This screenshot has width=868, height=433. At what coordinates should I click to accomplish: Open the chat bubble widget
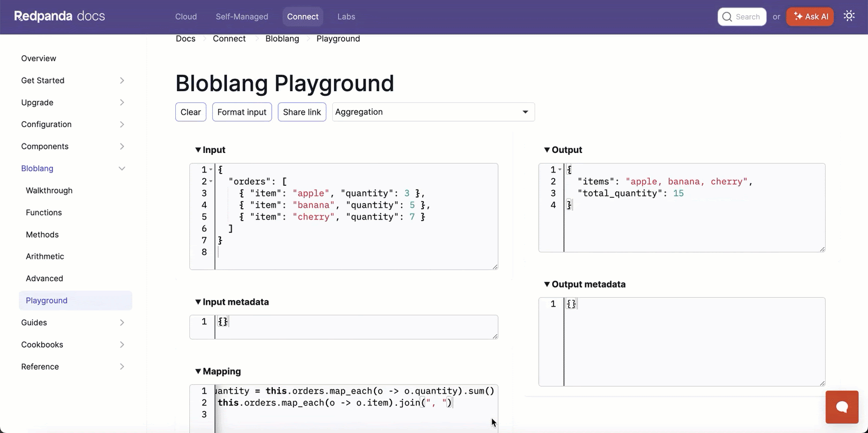842,407
